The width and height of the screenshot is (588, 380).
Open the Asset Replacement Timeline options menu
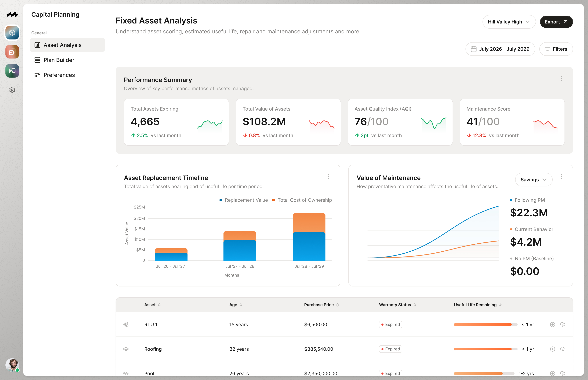click(329, 176)
